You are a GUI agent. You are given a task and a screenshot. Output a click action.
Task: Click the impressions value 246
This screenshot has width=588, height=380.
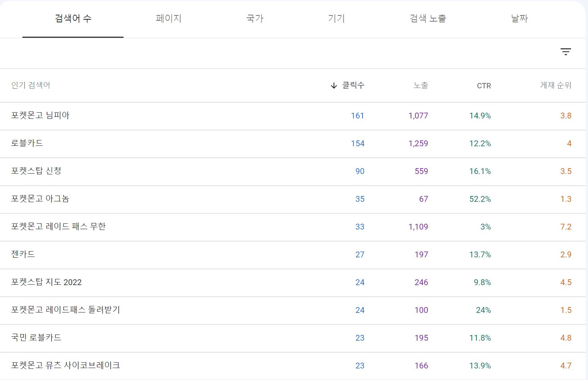coord(422,282)
